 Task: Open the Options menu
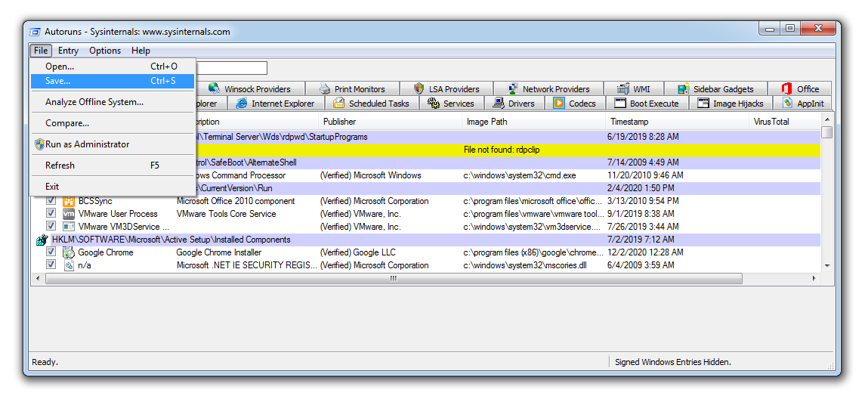click(x=105, y=51)
